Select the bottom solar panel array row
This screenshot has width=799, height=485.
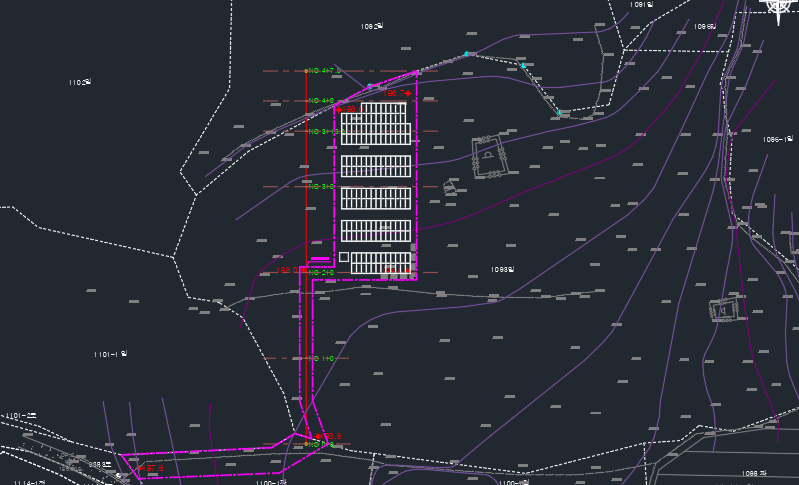(381, 263)
